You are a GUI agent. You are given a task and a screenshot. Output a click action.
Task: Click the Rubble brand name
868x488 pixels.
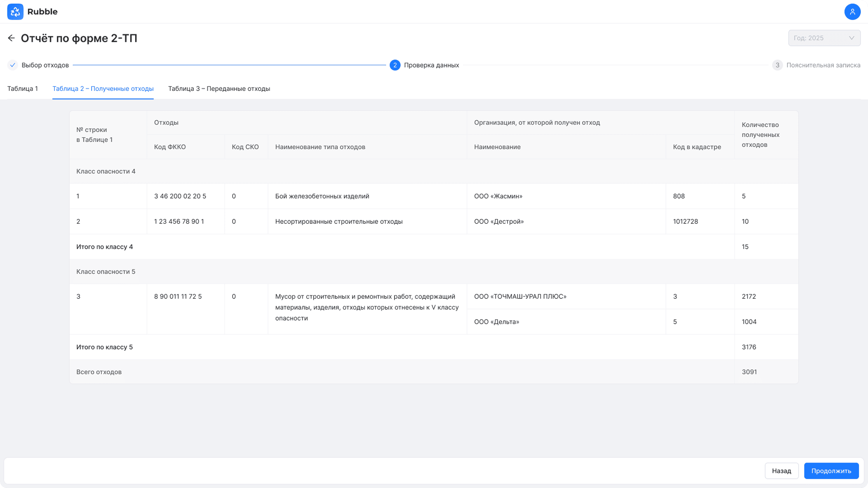tap(43, 12)
